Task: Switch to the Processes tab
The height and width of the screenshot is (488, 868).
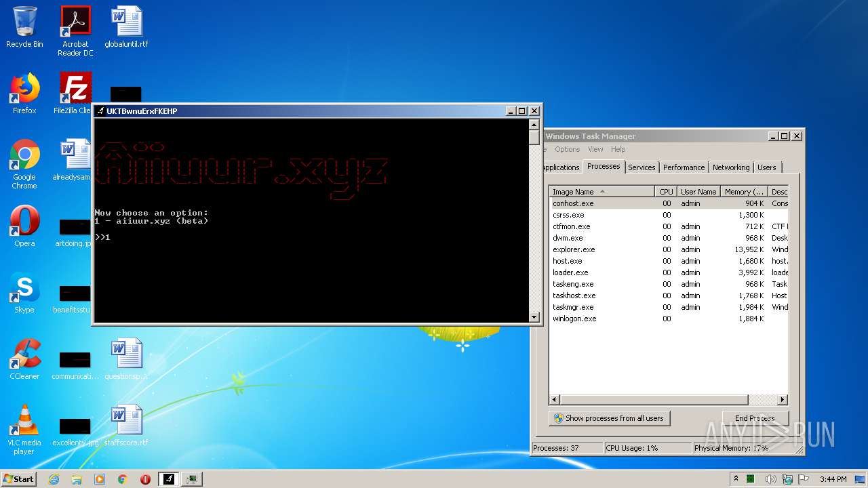Action: (x=604, y=166)
